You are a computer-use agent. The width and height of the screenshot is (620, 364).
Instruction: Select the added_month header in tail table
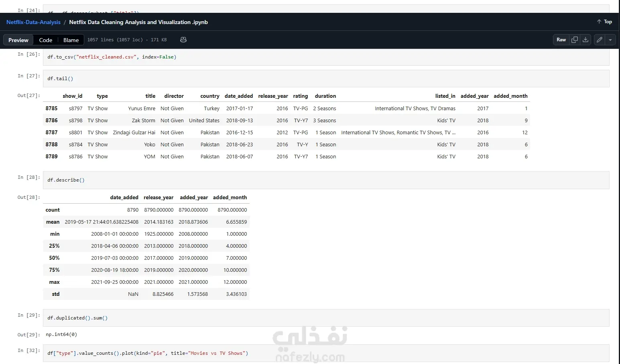pyautogui.click(x=510, y=96)
